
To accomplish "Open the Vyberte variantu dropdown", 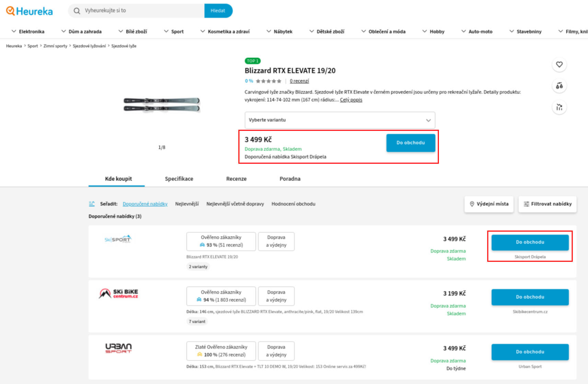I will point(340,120).
